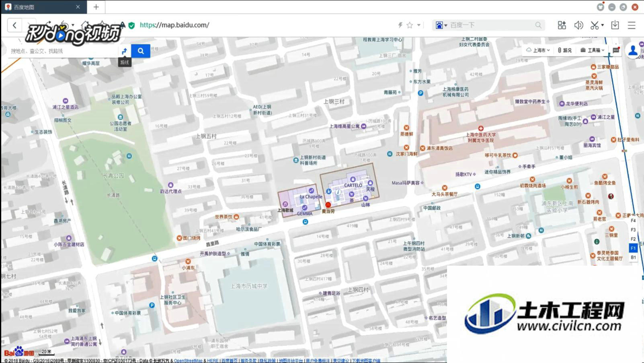Open the HERE footer link

213,361
